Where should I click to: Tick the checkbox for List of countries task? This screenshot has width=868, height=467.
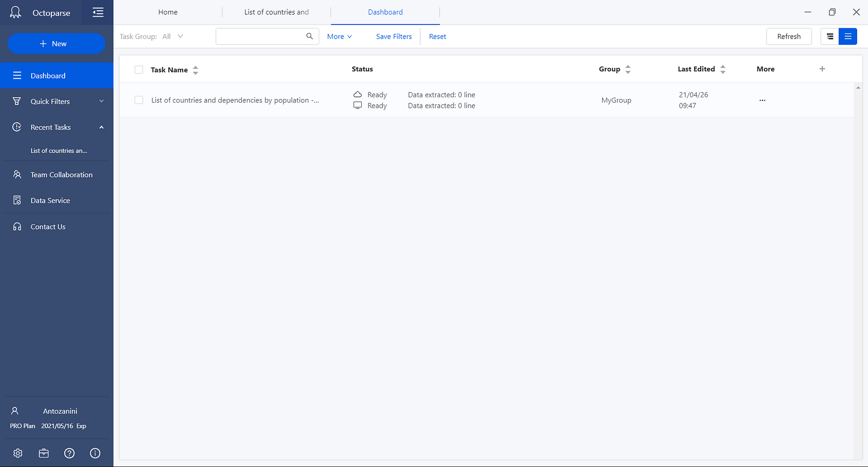tap(139, 100)
